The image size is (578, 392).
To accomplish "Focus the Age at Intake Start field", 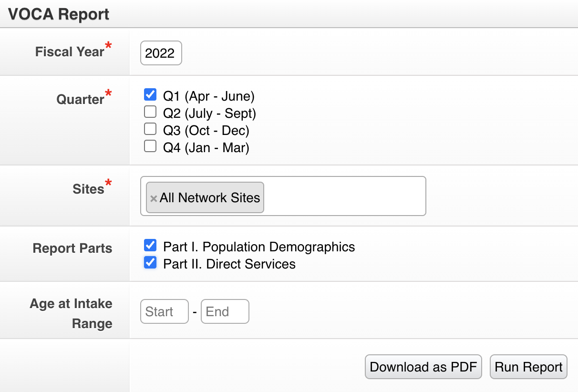I will [165, 311].
